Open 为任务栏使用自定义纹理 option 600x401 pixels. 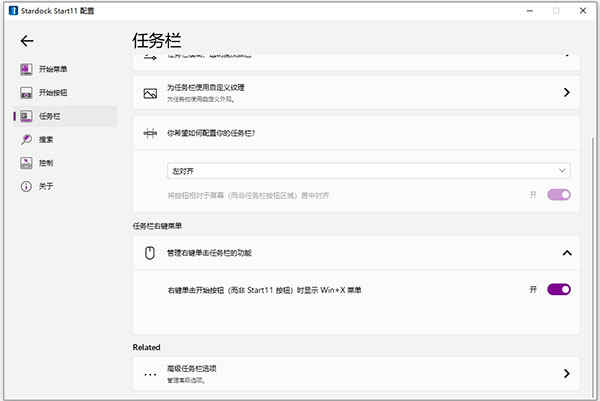pyautogui.click(x=356, y=93)
